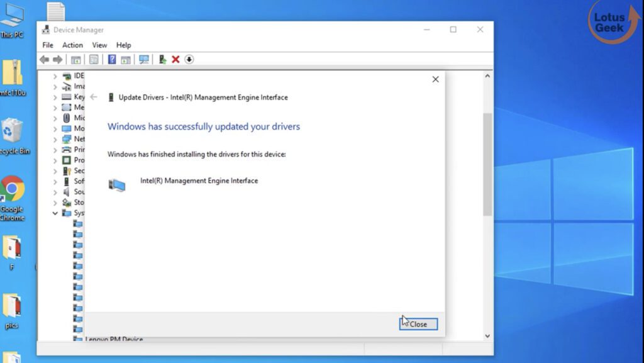This screenshot has height=363, width=644.
Task: Click the blue Help question-mark toolbar icon
Action: 112,60
